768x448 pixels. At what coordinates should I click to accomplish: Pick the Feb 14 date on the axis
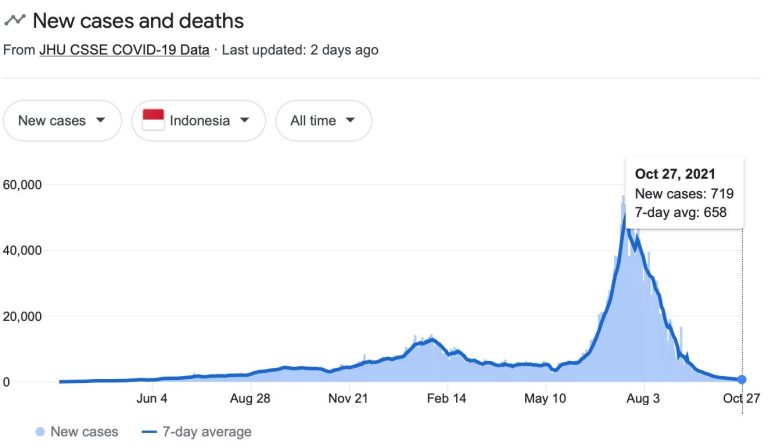point(447,399)
